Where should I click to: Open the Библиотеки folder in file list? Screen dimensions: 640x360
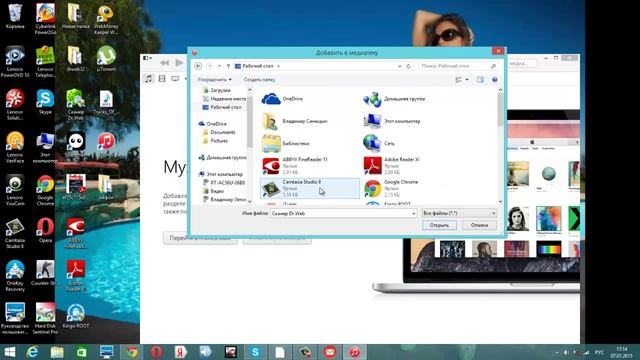[x=286, y=143]
